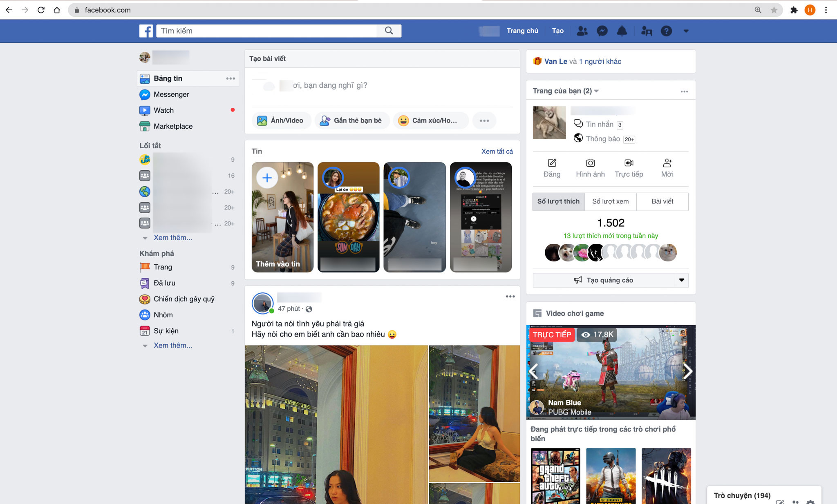Click the friend requests icon
The height and width of the screenshot is (504, 837).
(582, 31)
